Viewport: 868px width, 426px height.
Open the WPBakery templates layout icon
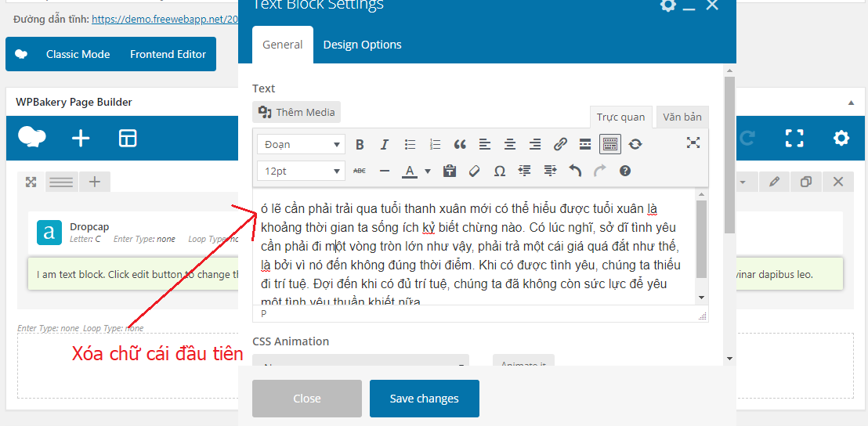coord(128,139)
